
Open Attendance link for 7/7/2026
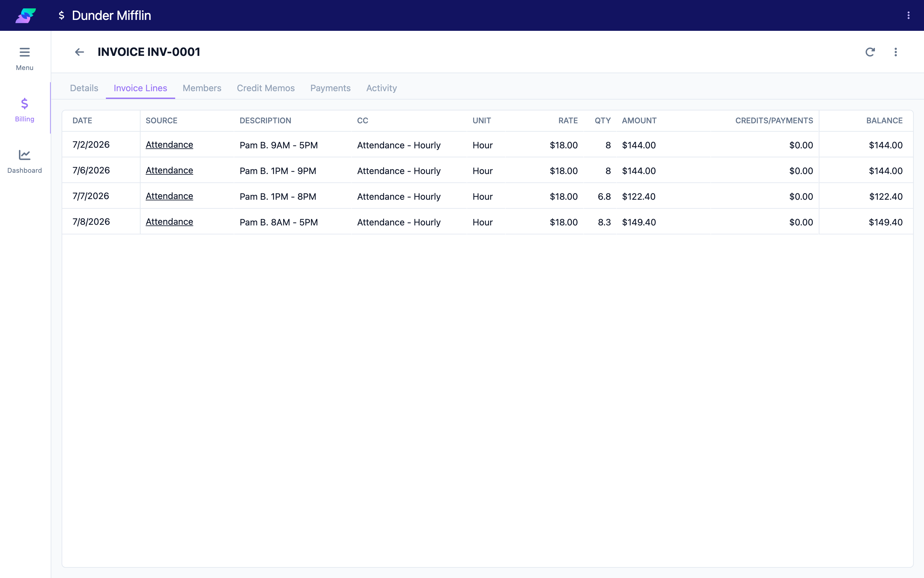point(169,196)
